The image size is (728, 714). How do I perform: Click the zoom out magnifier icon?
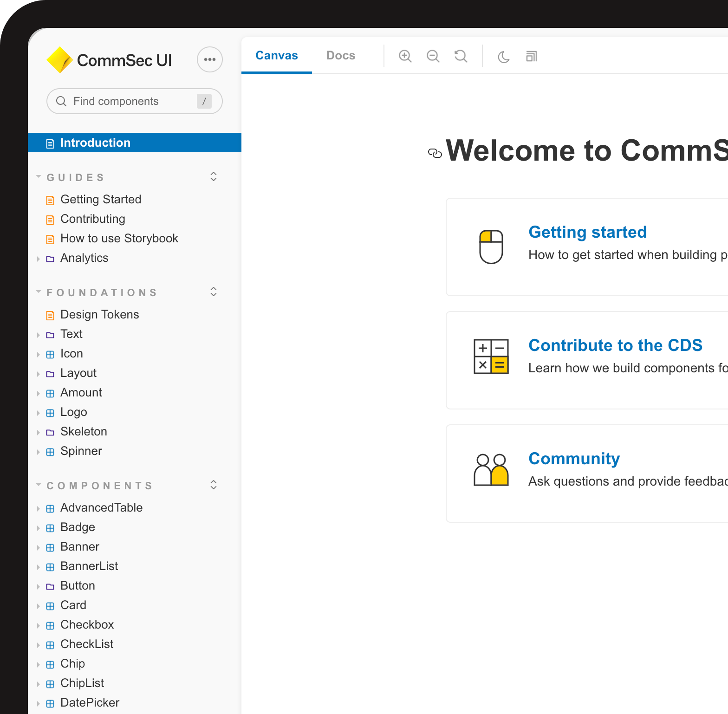click(433, 56)
